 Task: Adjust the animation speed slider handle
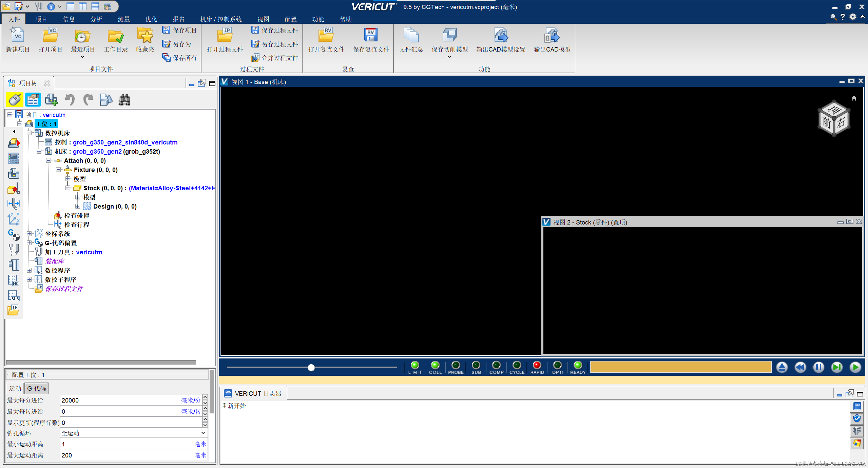point(311,367)
